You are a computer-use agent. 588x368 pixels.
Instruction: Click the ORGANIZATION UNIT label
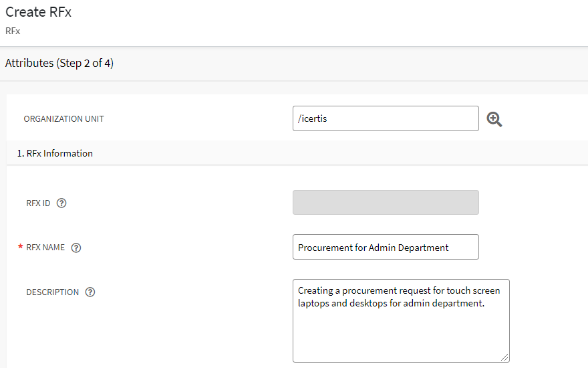[x=63, y=119]
